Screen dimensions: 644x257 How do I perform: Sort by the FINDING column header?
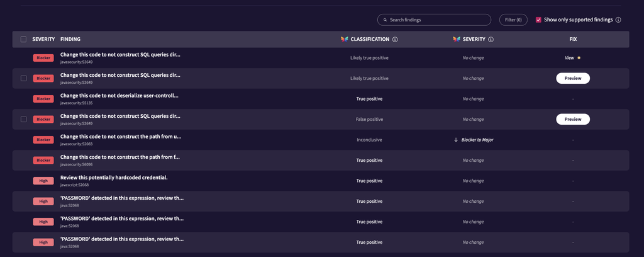70,40
